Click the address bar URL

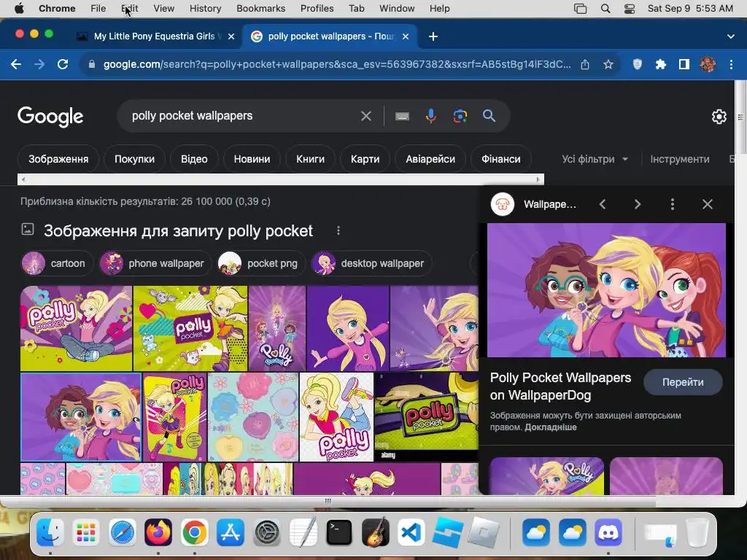click(x=337, y=64)
